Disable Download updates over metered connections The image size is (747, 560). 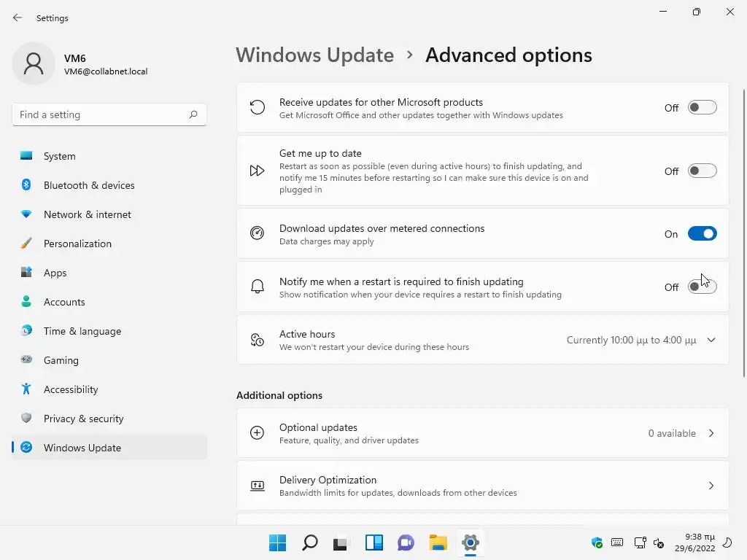pyautogui.click(x=703, y=233)
